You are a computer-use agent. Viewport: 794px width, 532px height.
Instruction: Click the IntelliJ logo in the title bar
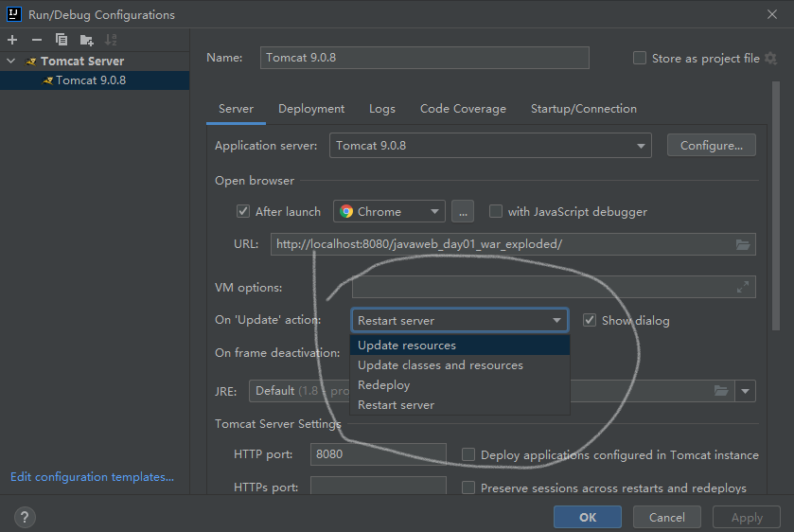pyautogui.click(x=14, y=14)
